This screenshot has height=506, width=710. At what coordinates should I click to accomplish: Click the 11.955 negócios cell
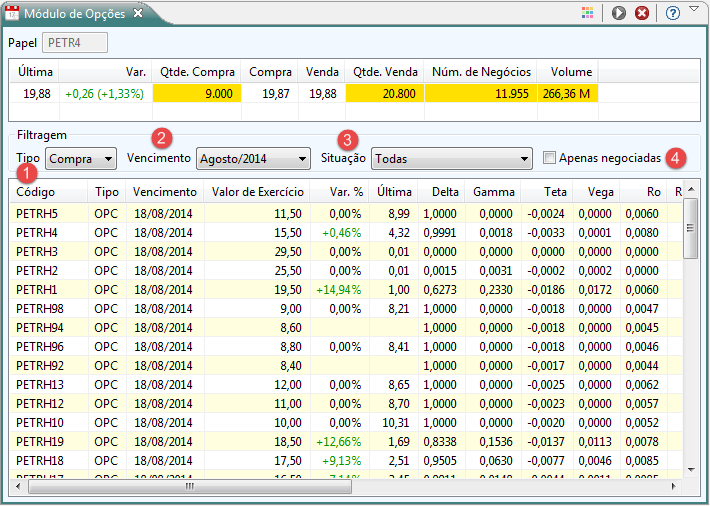click(x=481, y=93)
